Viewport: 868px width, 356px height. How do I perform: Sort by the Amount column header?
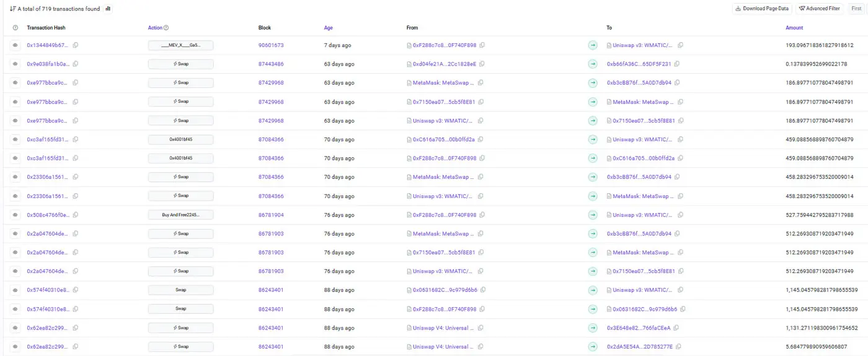pos(794,28)
